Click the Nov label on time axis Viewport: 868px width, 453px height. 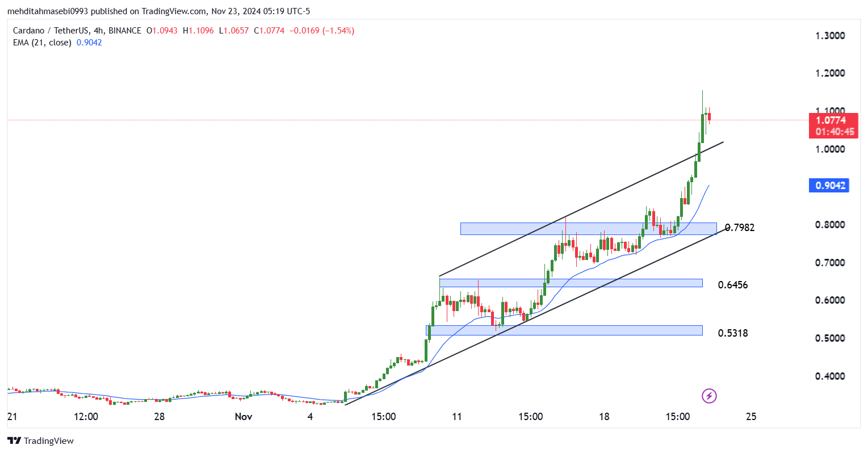click(x=244, y=417)
